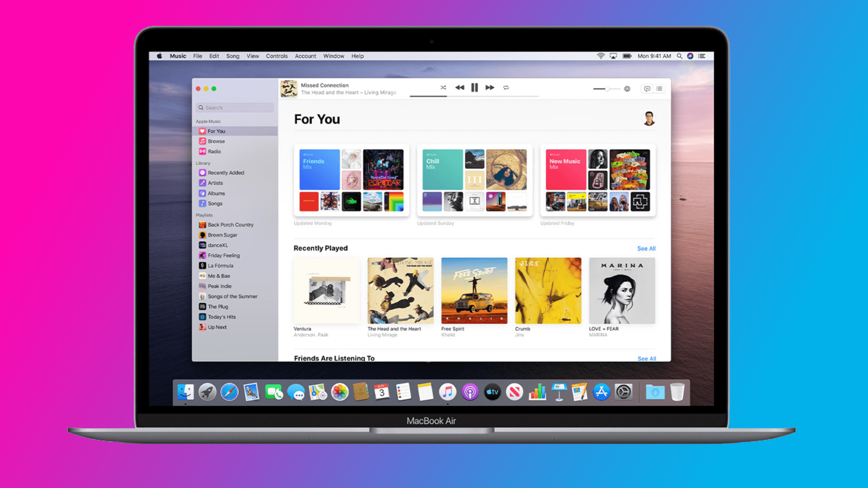Open Radio in the sidebar

point(235,152)
